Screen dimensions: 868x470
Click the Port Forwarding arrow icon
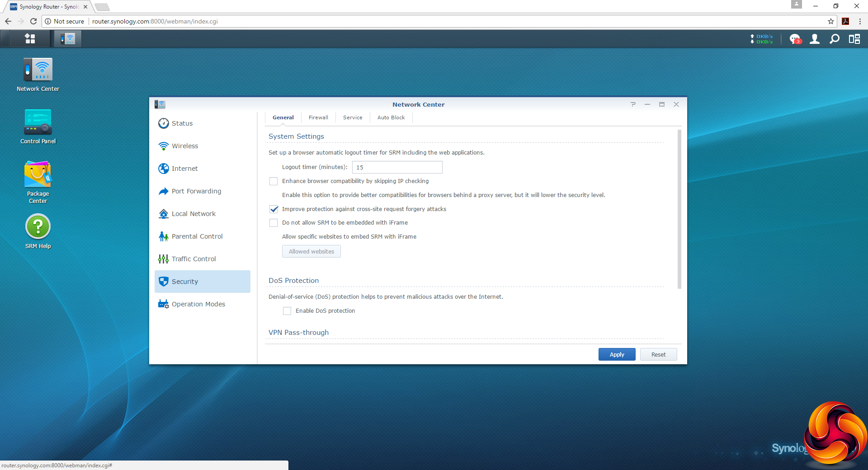164,191
